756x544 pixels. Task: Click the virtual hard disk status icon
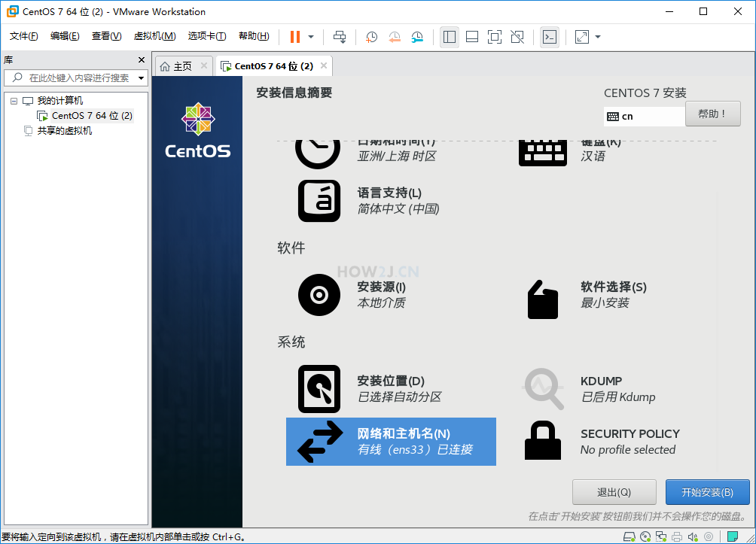point(629,537)
